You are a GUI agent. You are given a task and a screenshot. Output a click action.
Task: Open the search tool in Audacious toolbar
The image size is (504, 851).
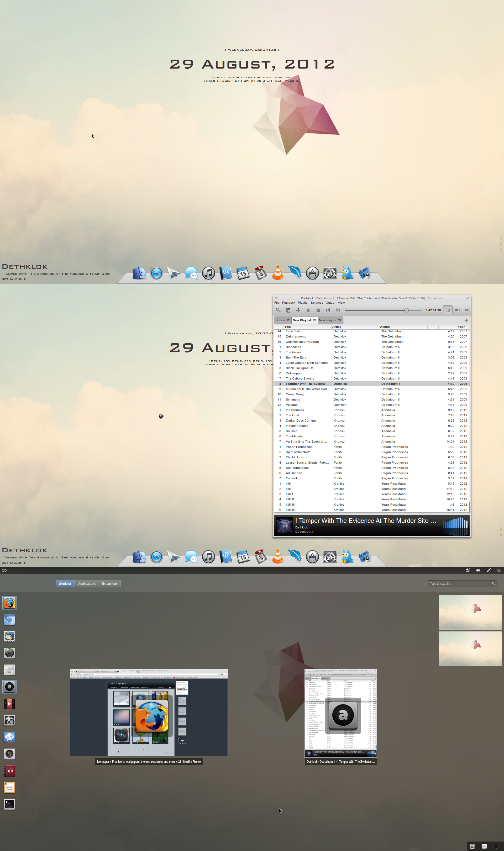[x=278, y=310]
